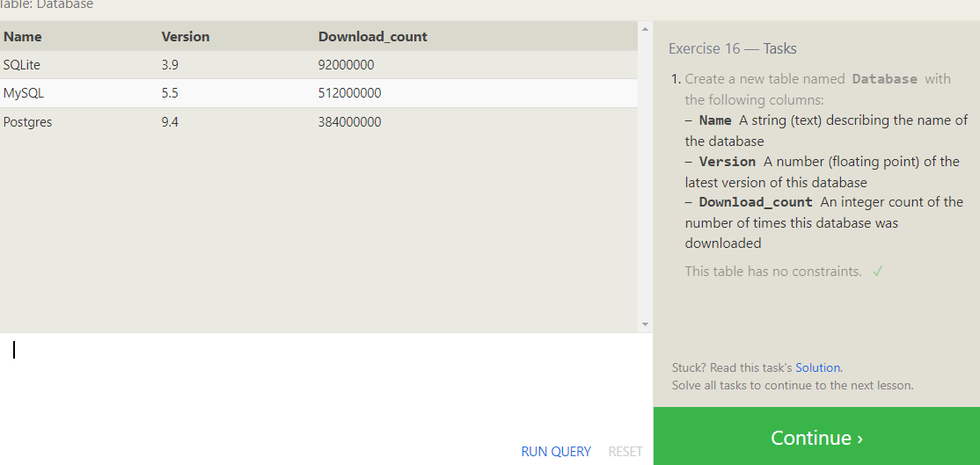The height and width of the screenshot is (465, 980).
Task: Select the Download_count column header
Action: click(x=372, y=36)
